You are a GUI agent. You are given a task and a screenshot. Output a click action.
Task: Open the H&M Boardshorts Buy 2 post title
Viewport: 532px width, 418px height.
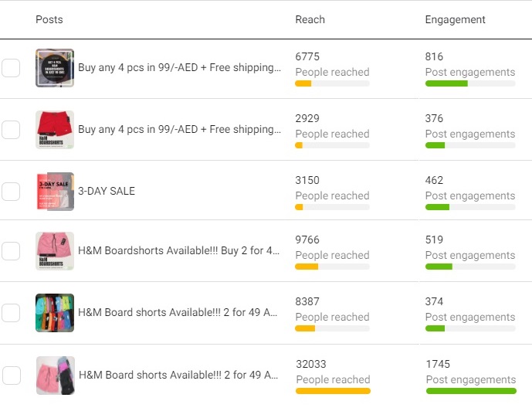point(179,250)
